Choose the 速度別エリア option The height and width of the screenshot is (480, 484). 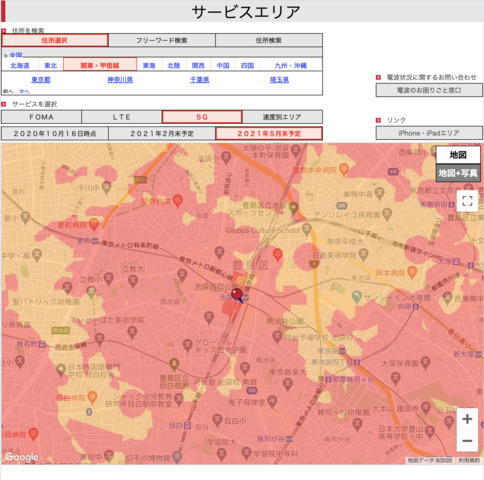coord(282,117)
